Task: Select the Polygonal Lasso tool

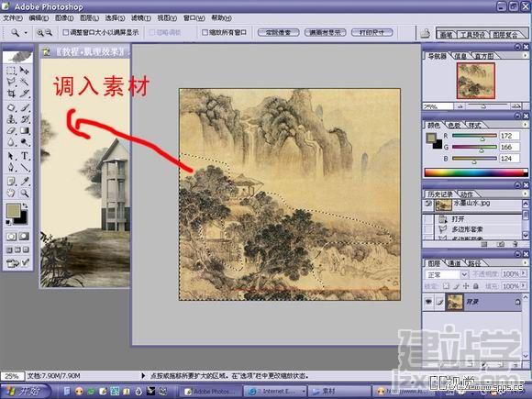Action: pyautogui.click(x=11, y=82)
